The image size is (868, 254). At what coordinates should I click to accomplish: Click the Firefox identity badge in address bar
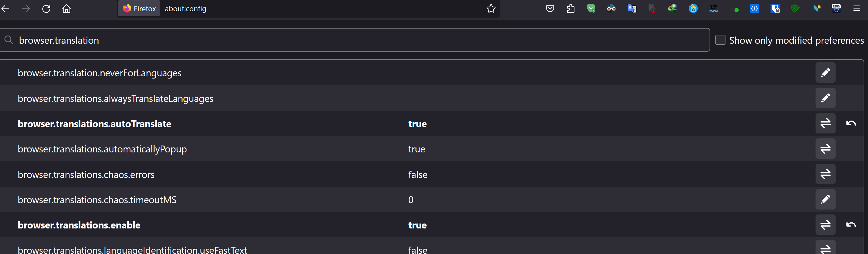pos(139,9)
